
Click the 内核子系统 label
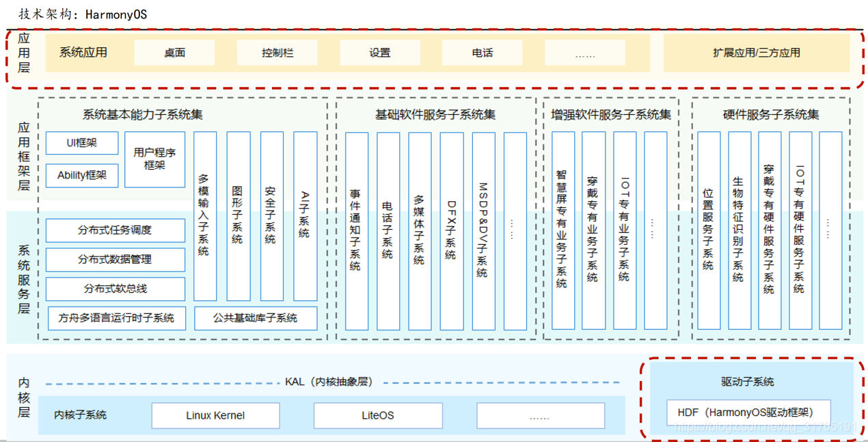point(81,415)
